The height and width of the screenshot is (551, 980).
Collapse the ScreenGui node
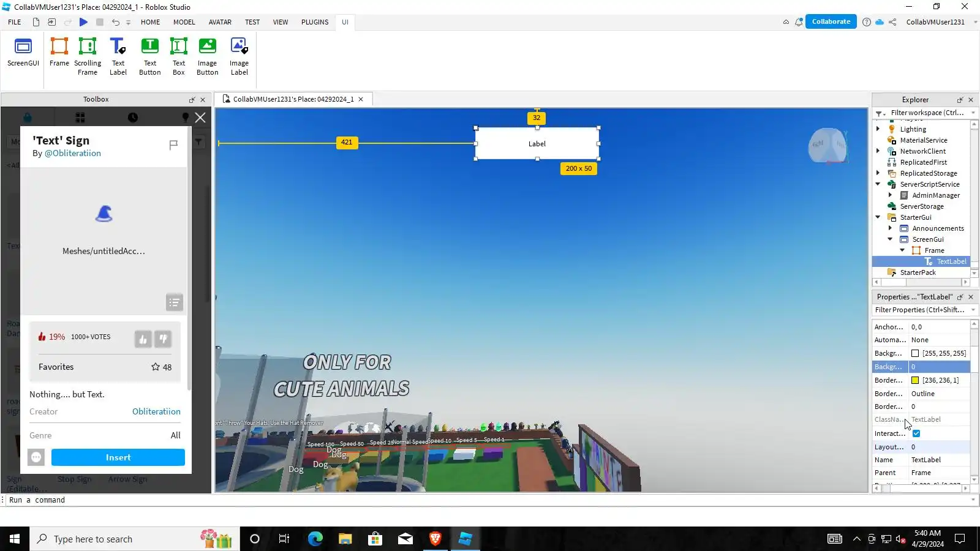(x=891, y=239)
